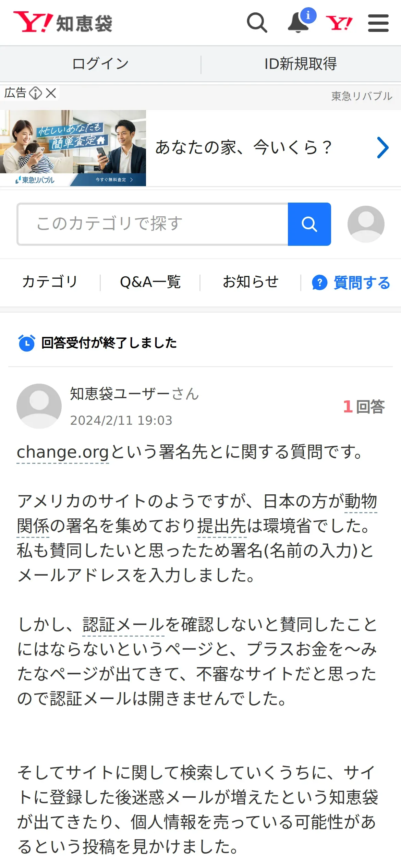Image resolution: width=401 pixels, height=868 pixels.
Task: Open search via the header magnifier icon
Action: coord(257,23)
